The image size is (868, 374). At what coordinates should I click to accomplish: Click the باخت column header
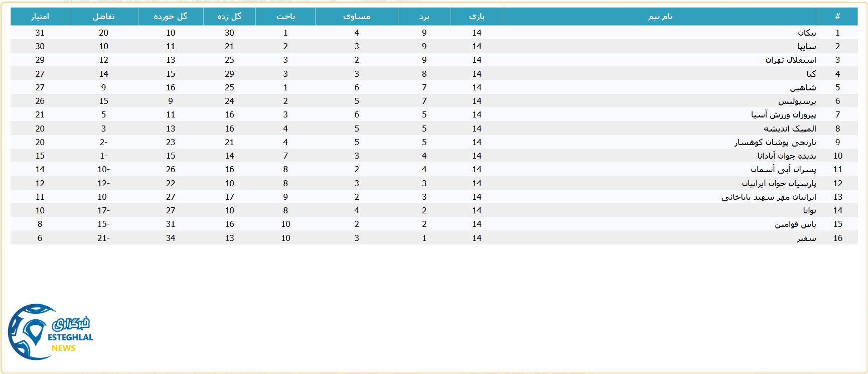coord(285,17)
